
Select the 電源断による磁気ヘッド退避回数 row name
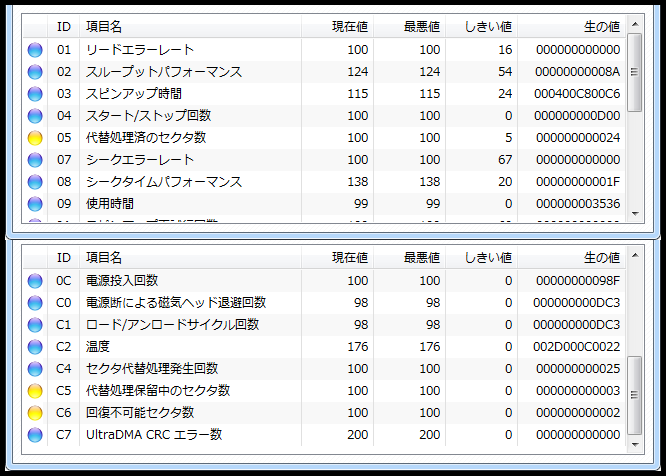tap(176, 303)
